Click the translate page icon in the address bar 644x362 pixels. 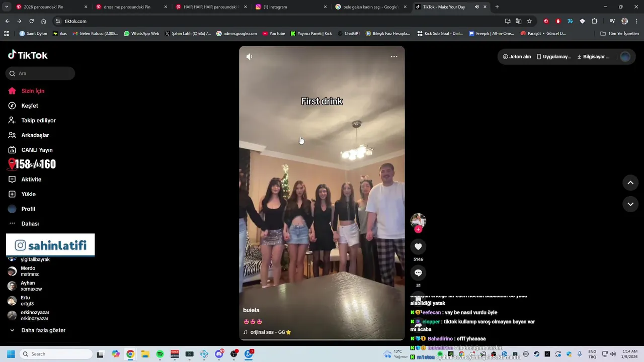[x=518, y=21]
